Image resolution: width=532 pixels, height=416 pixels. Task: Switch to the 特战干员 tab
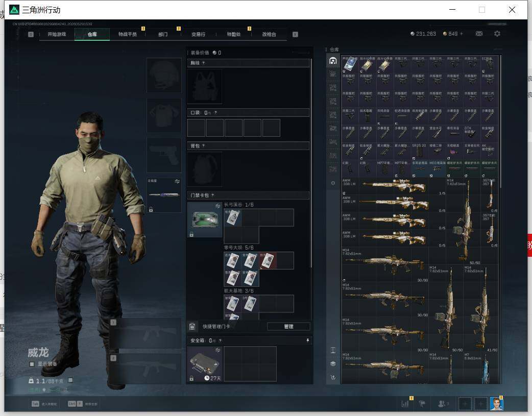[x=127, y=34]
